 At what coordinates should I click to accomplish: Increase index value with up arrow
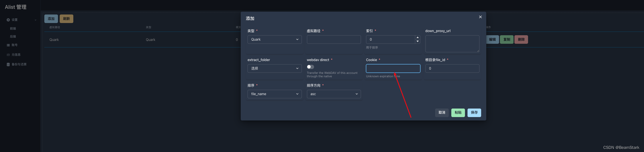417,38
